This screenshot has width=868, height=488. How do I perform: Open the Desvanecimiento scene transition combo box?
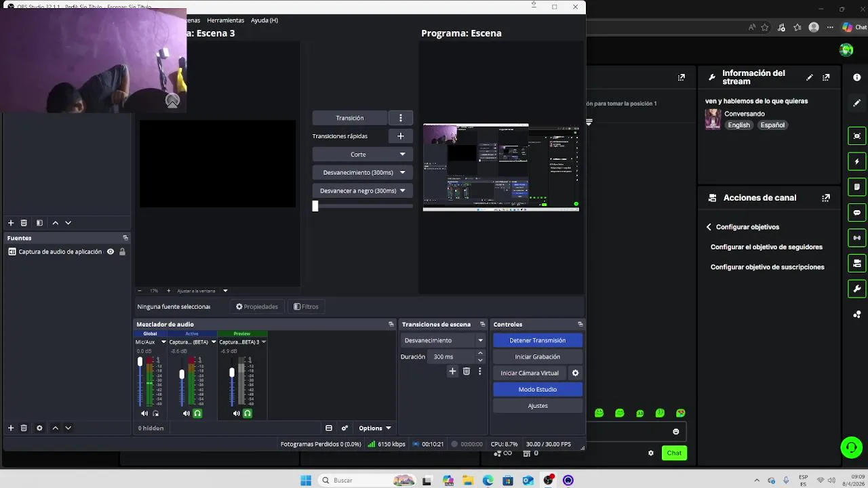pyautogui.click(x=443, y=340)
